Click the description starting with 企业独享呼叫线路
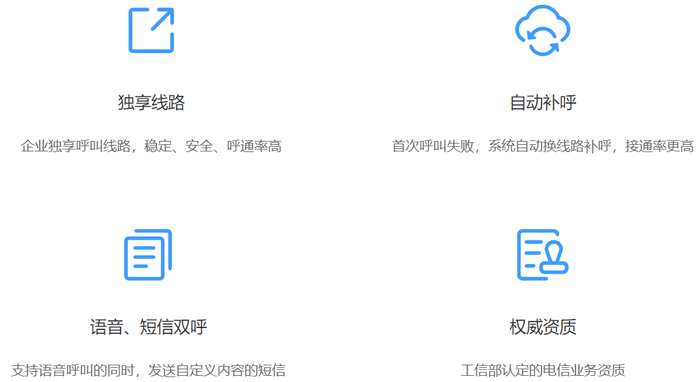 [151, 146]
